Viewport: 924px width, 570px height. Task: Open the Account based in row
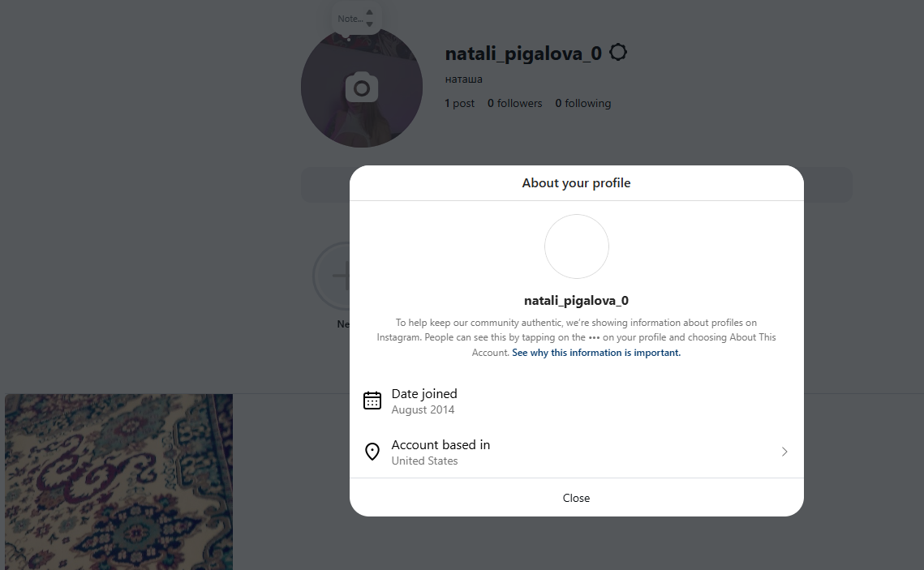point(576,452)
